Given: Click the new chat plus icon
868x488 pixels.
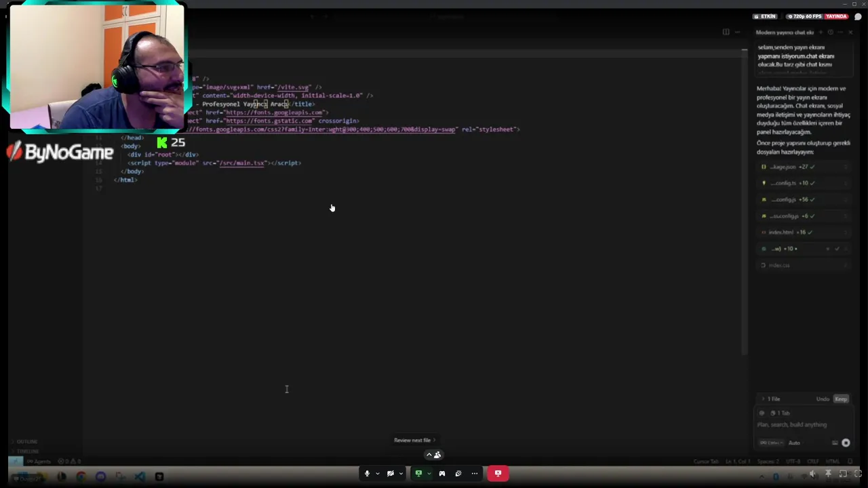Looking at the screenshot, I should point(821,33).
